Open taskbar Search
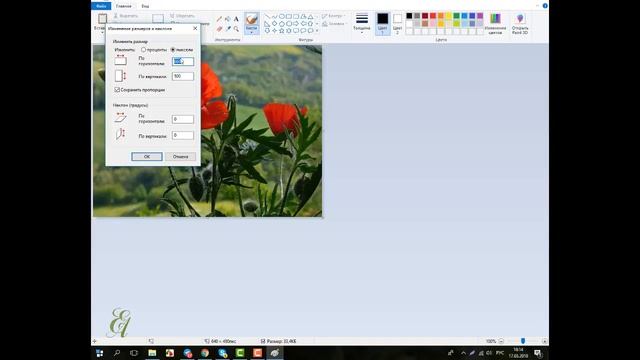This screenshot has height=360, width=640. [x=117, y=353]
